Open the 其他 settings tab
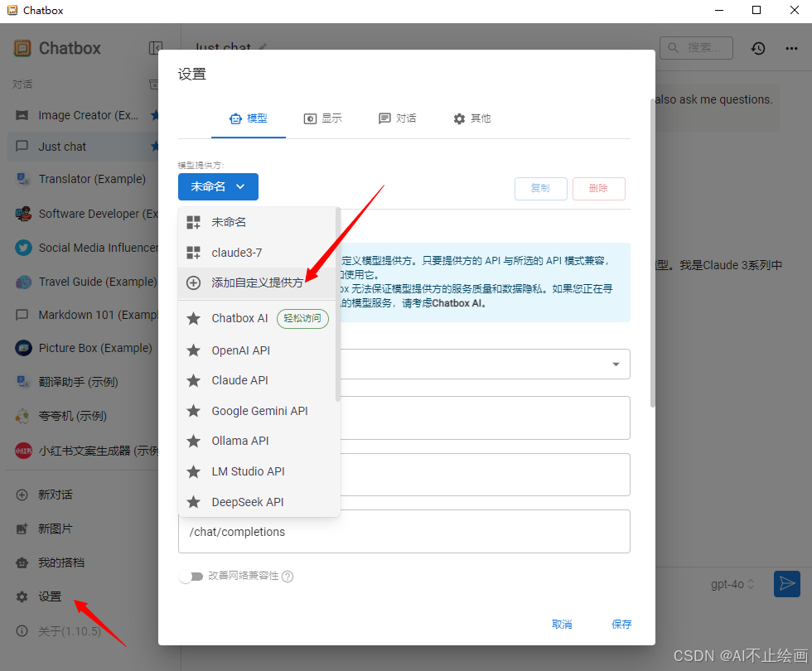812x671 pixels. click(x=471, y=118)
